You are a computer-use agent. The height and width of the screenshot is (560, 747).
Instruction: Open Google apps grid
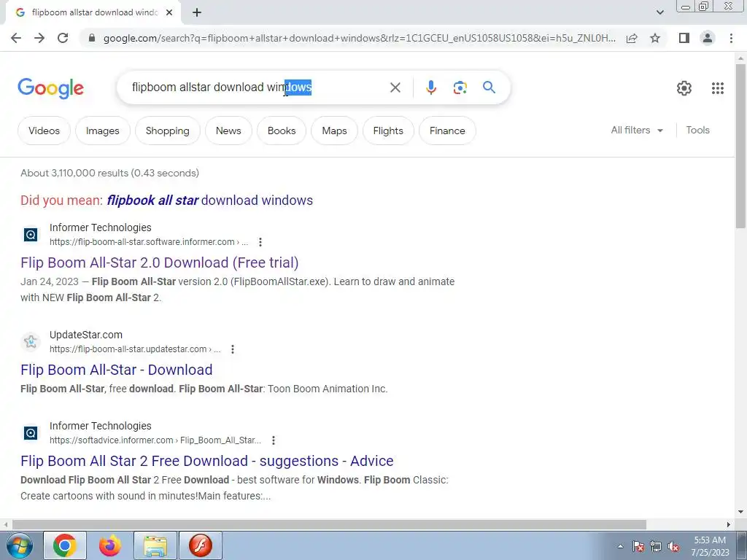point(718,88)
